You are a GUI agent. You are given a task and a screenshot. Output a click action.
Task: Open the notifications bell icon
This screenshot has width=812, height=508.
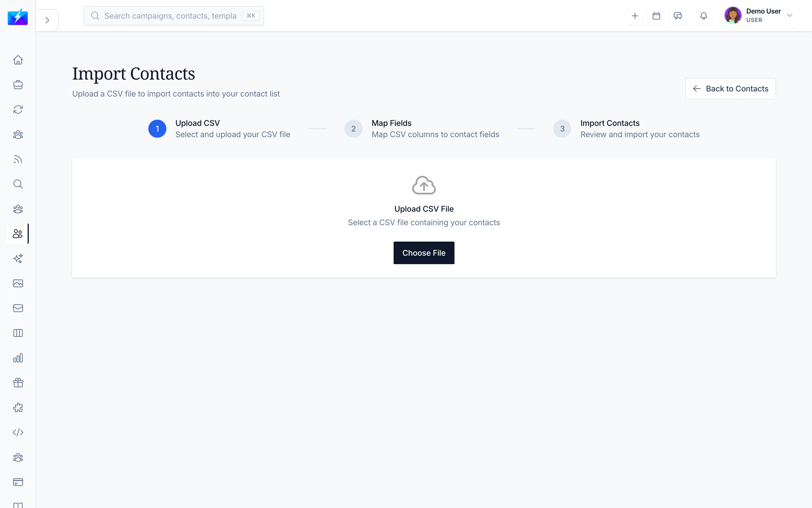704,16
